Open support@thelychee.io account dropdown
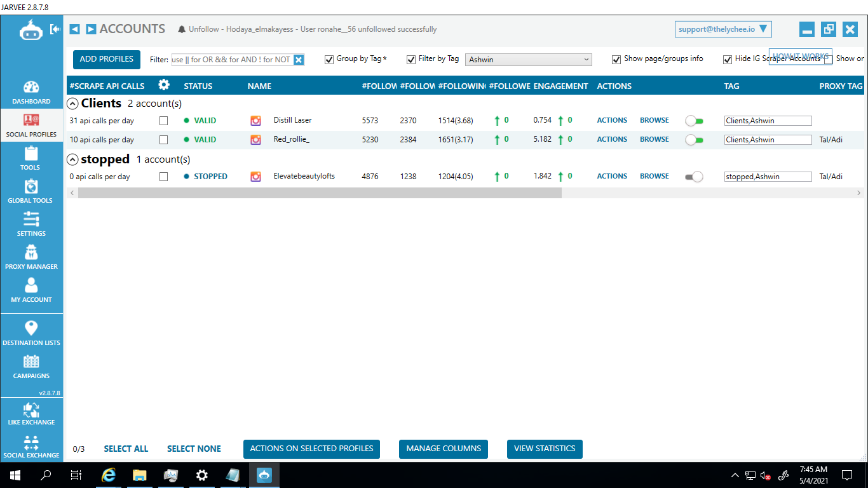Viewport: 868px width, 488px height. click(723, 29)
